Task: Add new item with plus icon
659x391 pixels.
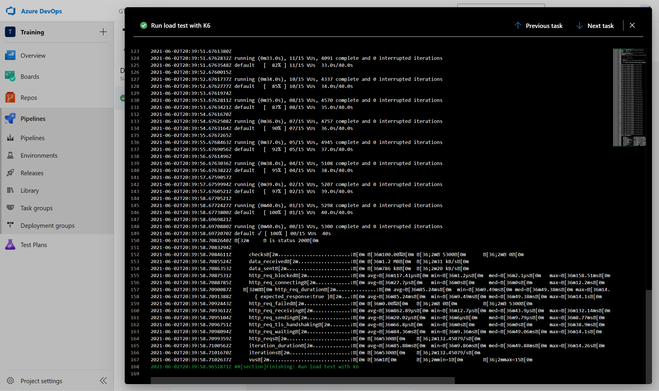Action: (x=103, y=32)
